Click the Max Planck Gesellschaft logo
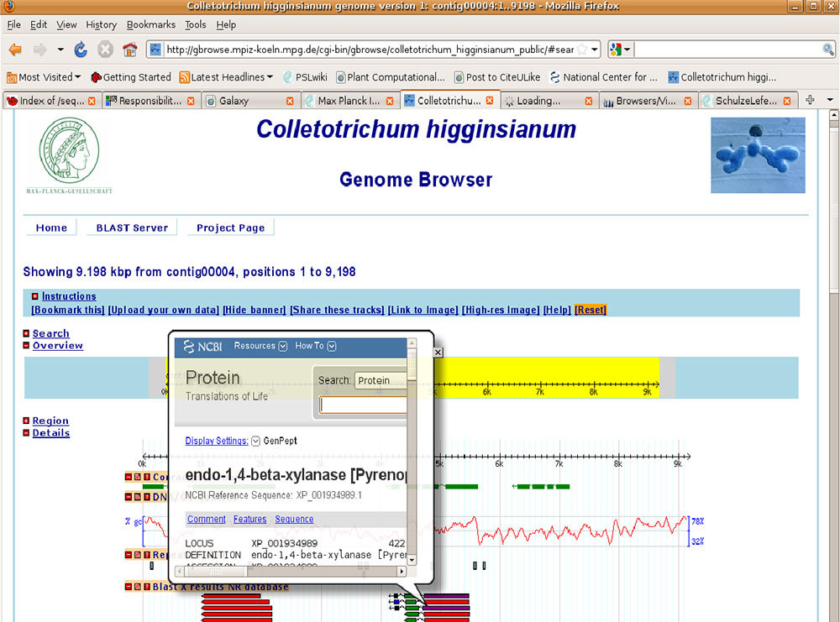The height and width of the screenshot is (622, 840). click(x=69, y=155)
